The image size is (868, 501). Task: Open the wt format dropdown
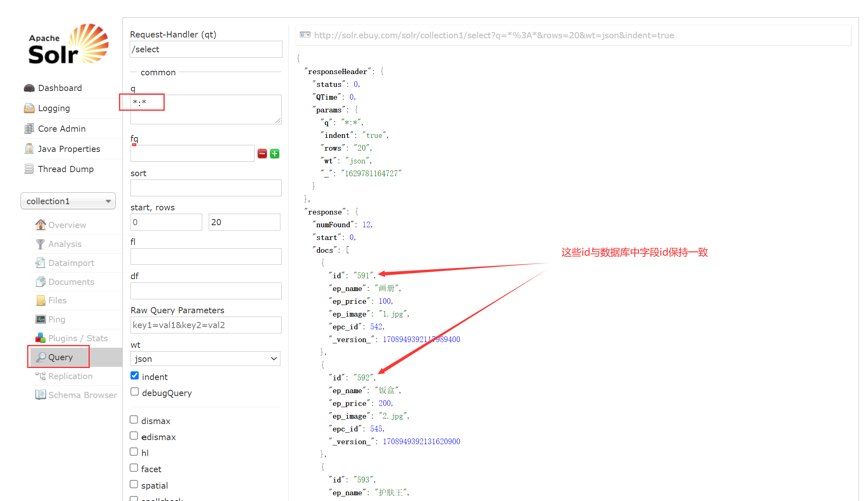click(205, 358)
